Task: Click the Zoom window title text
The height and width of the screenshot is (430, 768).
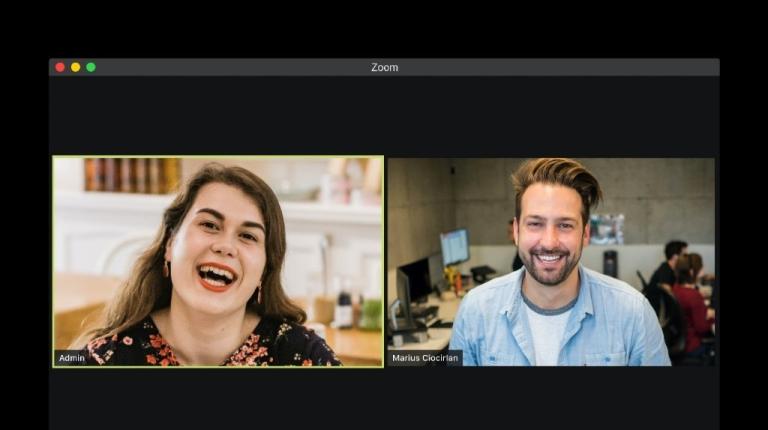Action: 384,68
